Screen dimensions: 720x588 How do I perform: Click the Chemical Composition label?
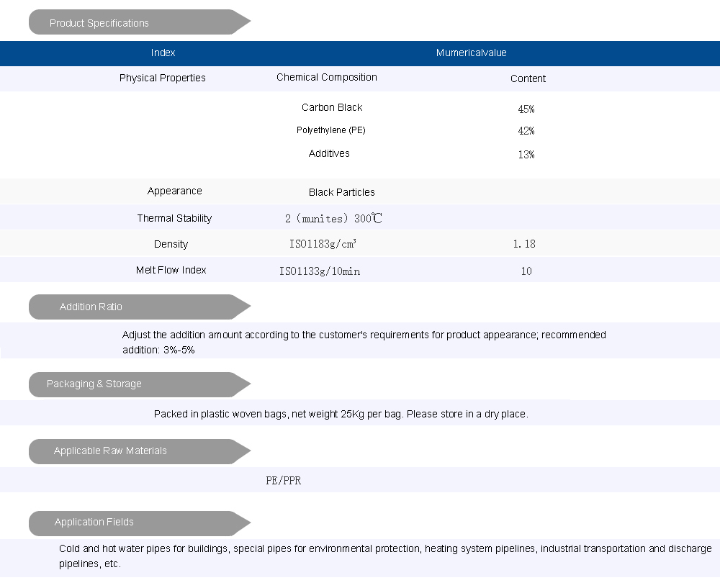(x=327, y=77)
